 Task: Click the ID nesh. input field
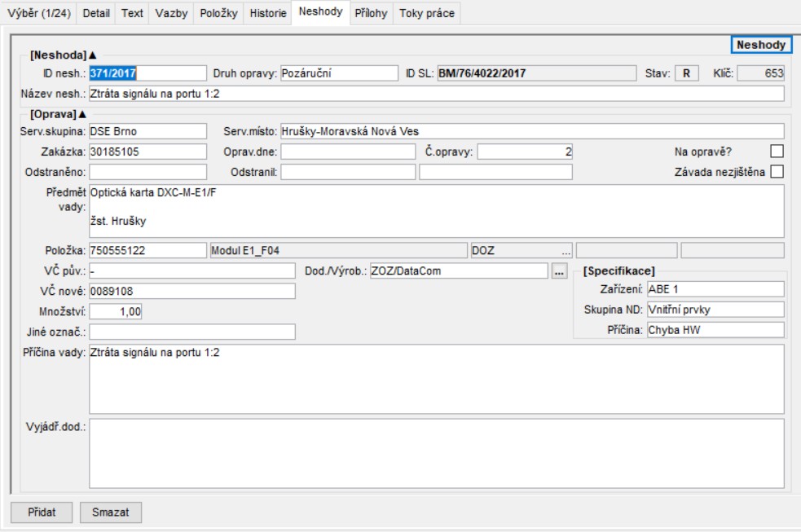point(147,73)
